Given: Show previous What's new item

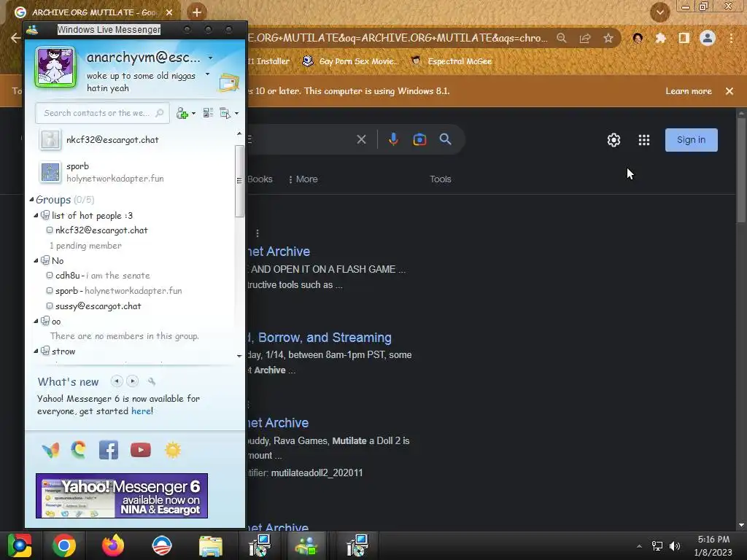Looking at the screenshot, I should (117, 381).
